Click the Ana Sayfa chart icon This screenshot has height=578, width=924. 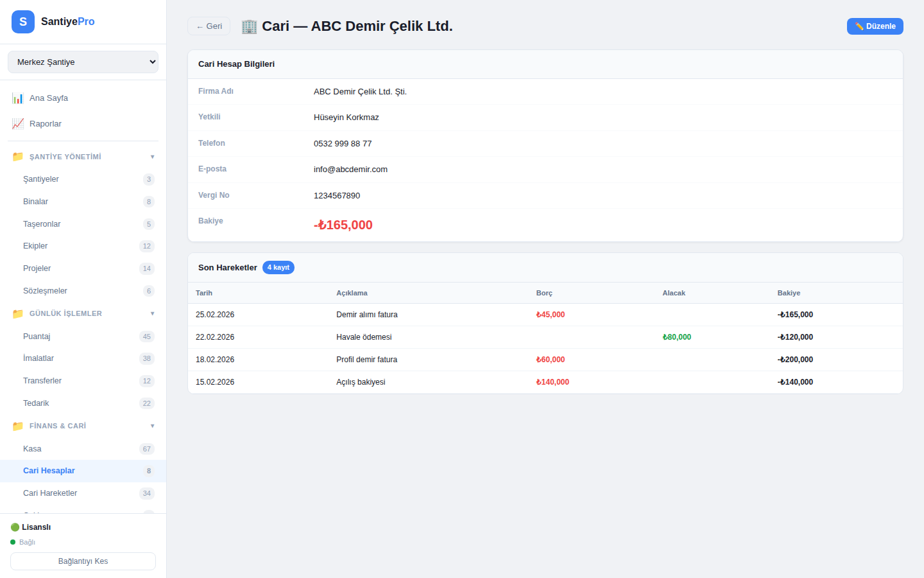coord(18,98)
